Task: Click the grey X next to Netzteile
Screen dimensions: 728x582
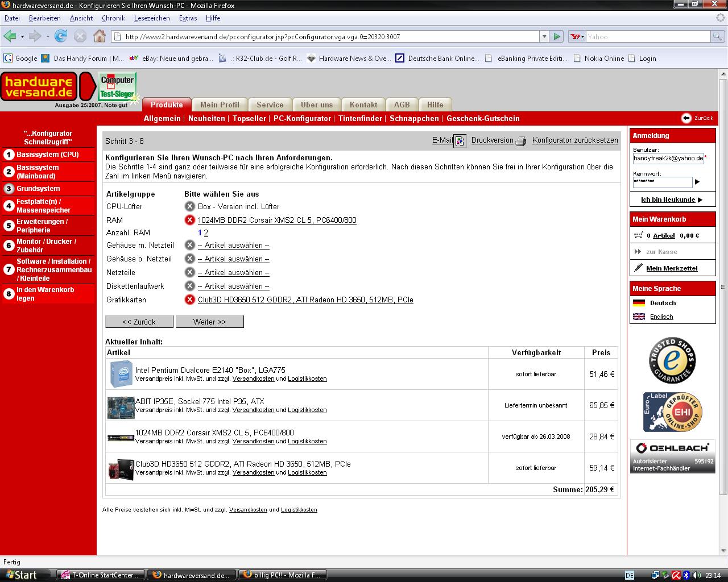Action: tap(190, 272)
